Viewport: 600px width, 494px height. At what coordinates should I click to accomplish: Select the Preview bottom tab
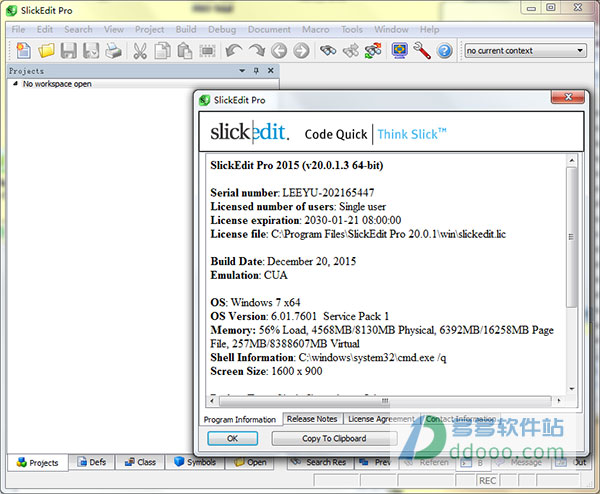pos(377,462)
